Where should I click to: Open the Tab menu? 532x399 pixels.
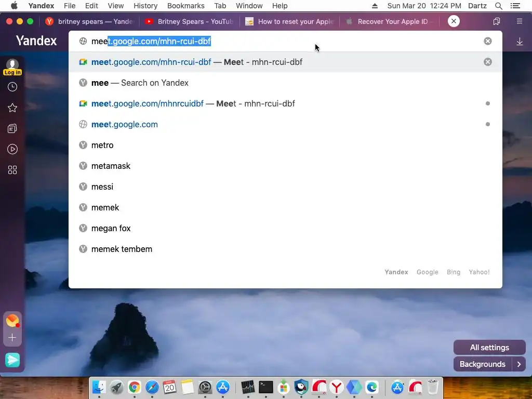(x=220, y=6)
